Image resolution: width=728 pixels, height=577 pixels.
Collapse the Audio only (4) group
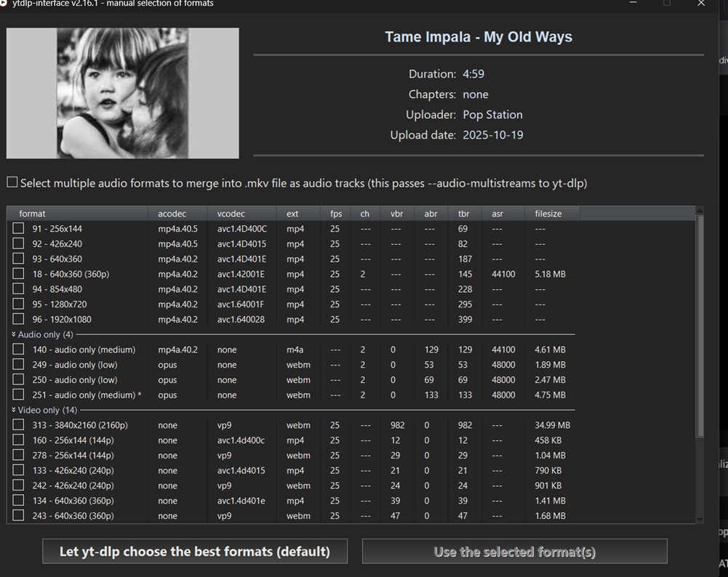14,334
